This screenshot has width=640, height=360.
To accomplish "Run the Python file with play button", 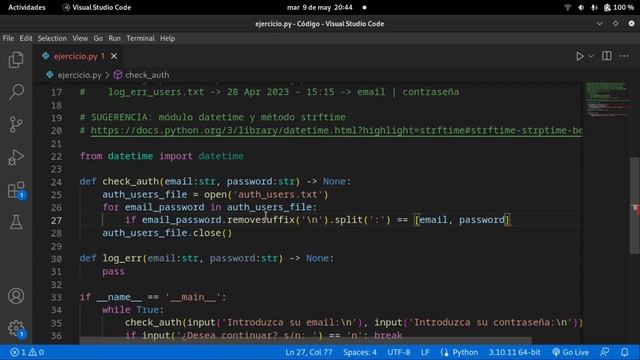I will pyautogui.click(x=579, y=56).
